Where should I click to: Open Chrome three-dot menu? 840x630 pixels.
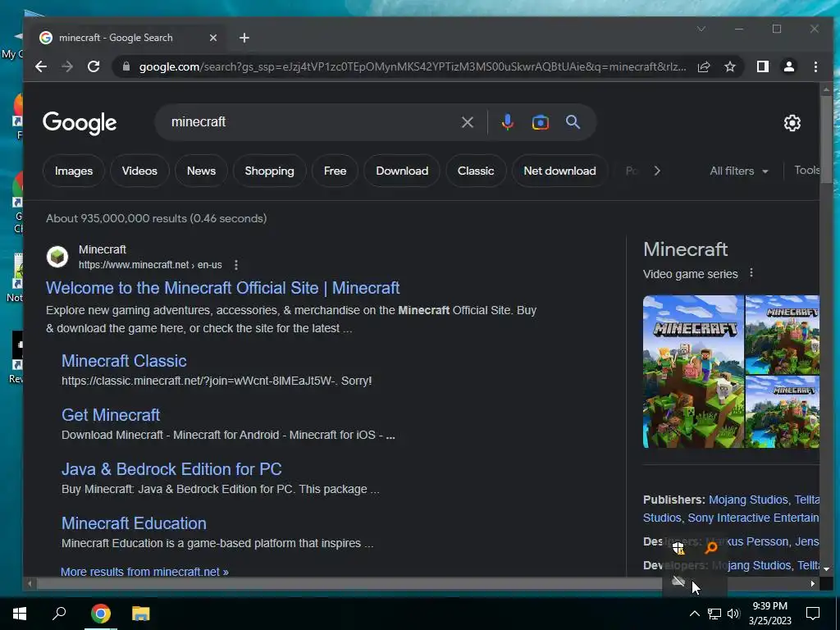click(x=815, y=66)
